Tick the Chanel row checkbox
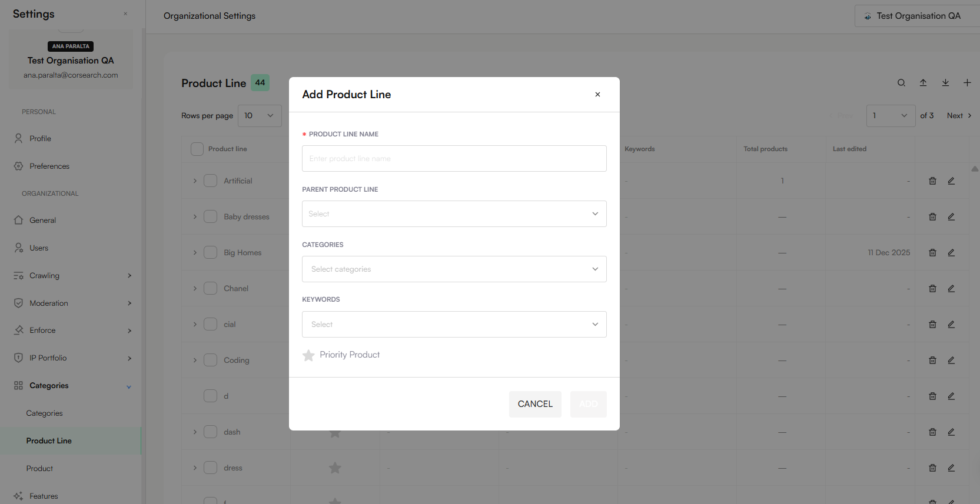 click(x=210, y=289)
